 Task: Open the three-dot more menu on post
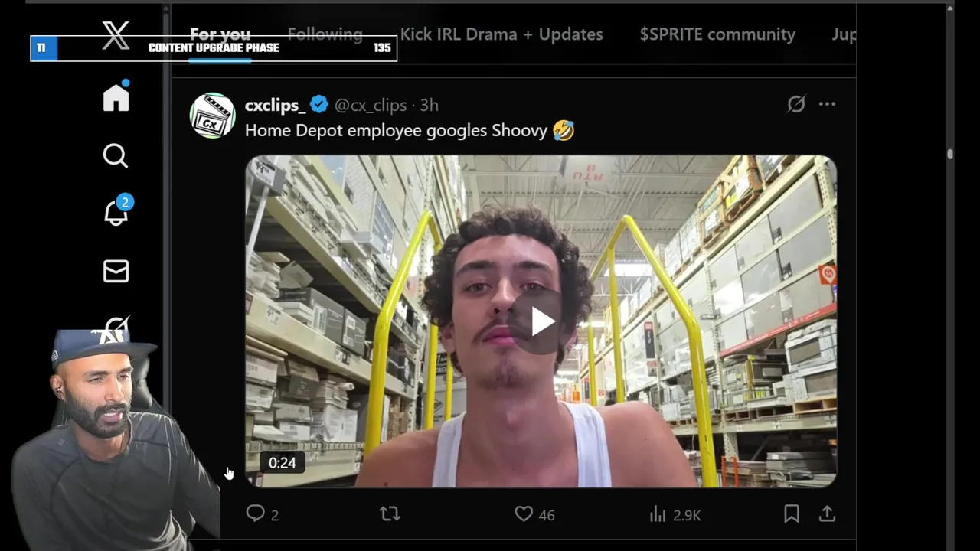pos(827,104)
